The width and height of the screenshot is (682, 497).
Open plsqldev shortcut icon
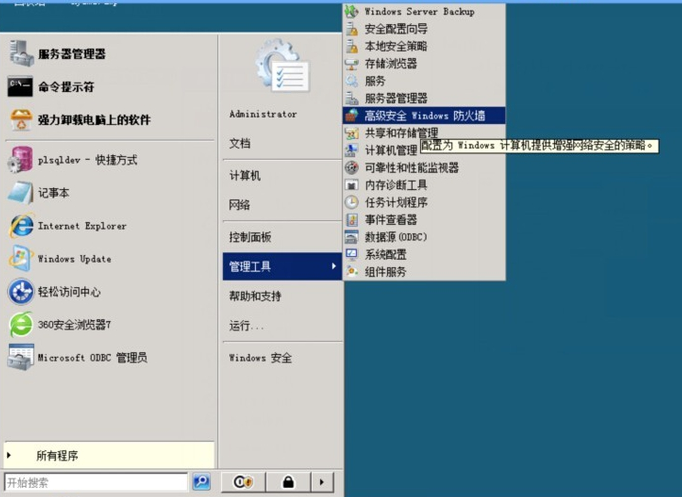coord(20,160)
